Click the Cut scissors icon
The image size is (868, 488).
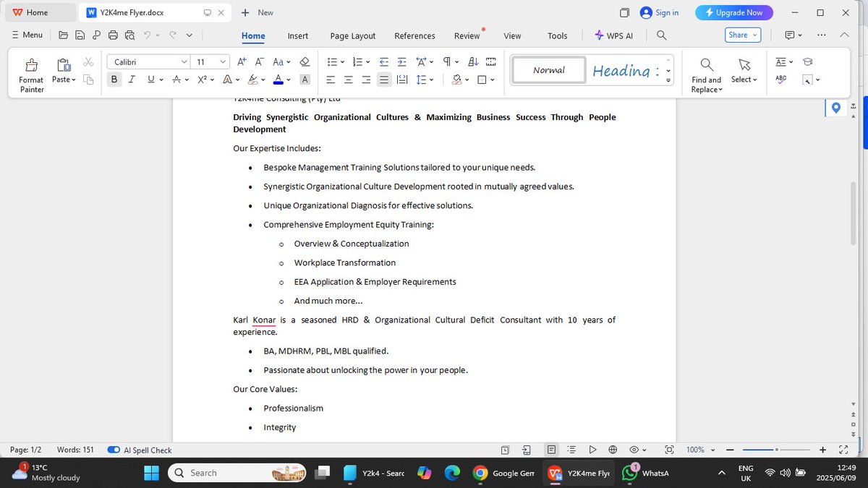(88, 62)
